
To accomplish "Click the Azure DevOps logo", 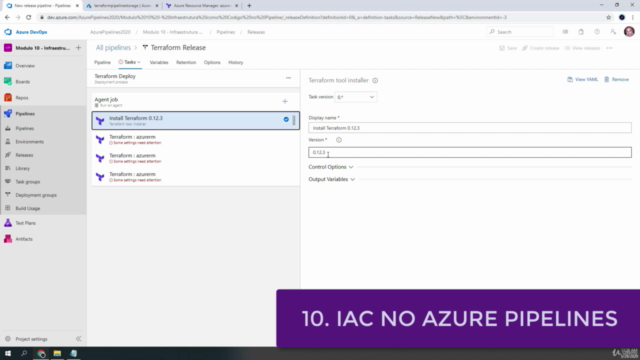I will pyautogui.click(x=26, y=32).
